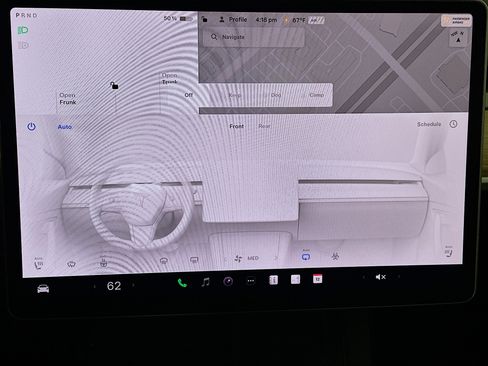488x366 pixels.
Task: Switch to Rear climate tab
Action: click(264, 126)
